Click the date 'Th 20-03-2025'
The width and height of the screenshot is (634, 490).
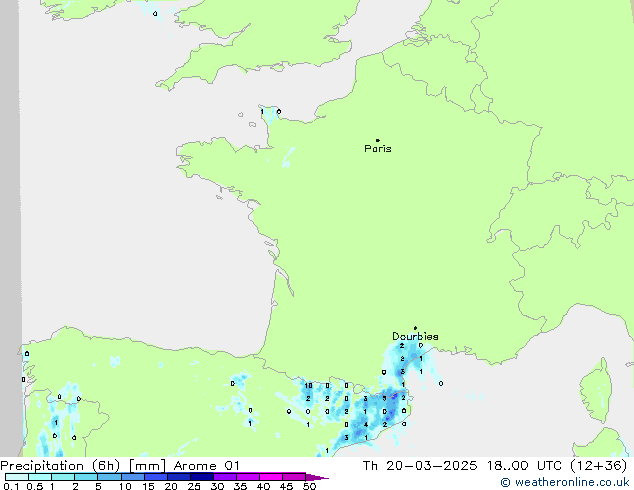pos(420,466)
